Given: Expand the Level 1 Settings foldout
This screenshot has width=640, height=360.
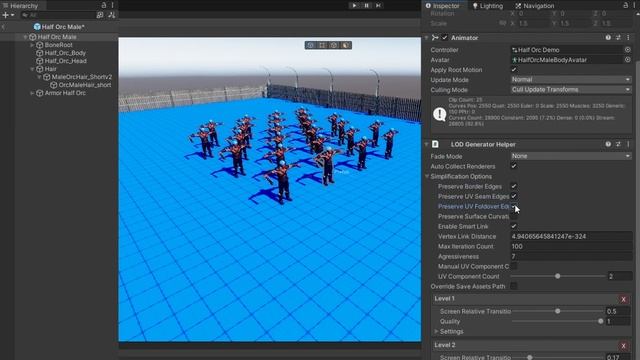Looking at the screenshot, I should coord(436,331).
